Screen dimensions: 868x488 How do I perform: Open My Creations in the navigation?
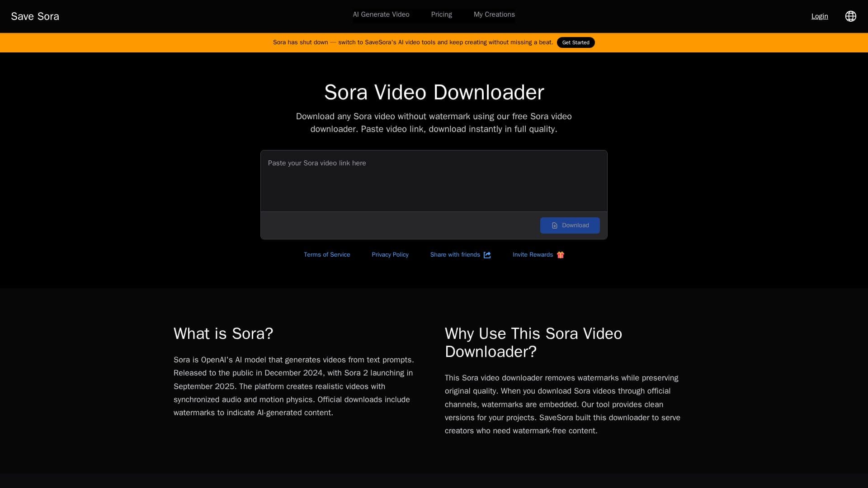494,14
